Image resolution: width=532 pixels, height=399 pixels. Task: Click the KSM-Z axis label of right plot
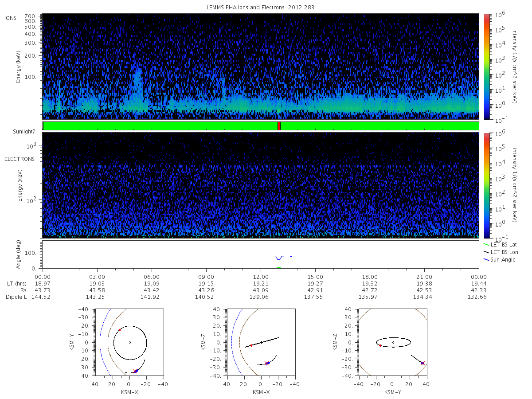pyautogui.click(x=337, y=342)
